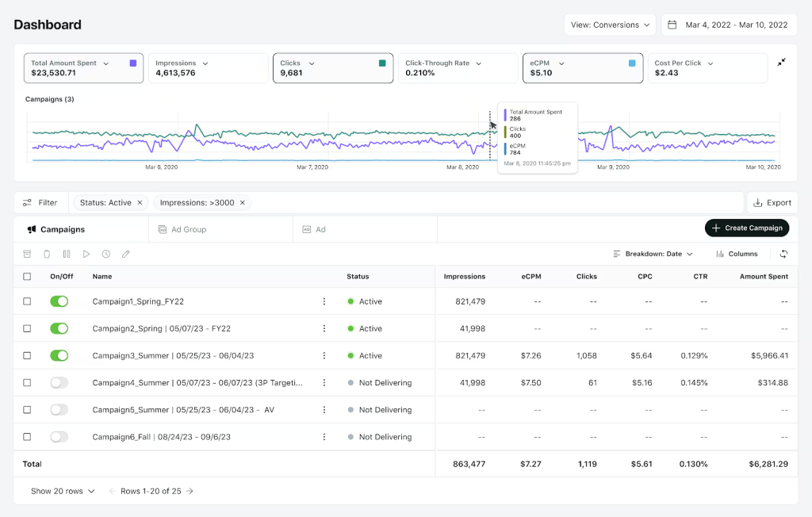This screenshot has height=517, width=812.
Task: Open the three-dot menu for Campaign1_Spring_FY22
Action: coord(324,301)
